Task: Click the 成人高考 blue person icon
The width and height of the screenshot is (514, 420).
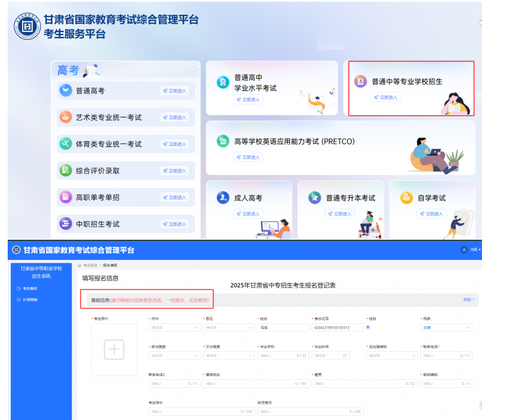Action: 223,198
